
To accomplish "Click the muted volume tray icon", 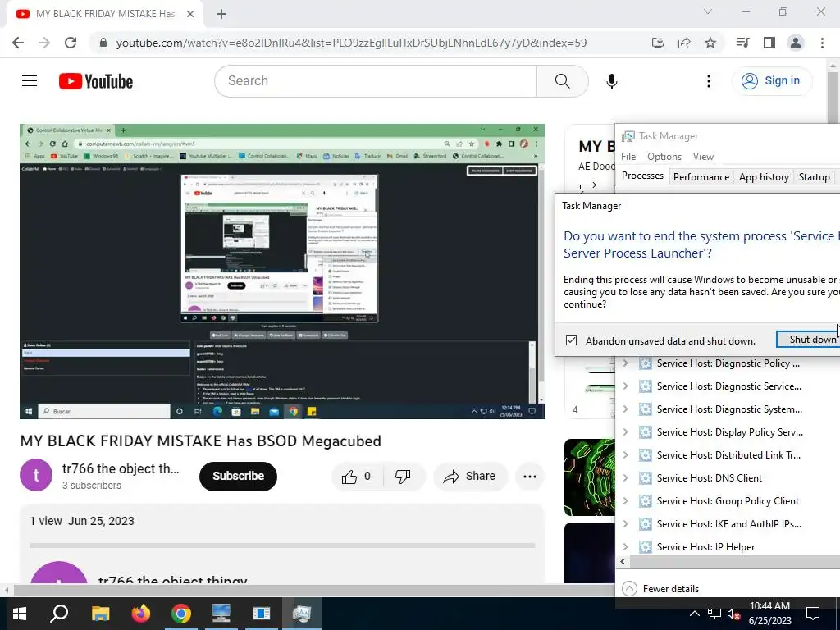I will [734, 614].
